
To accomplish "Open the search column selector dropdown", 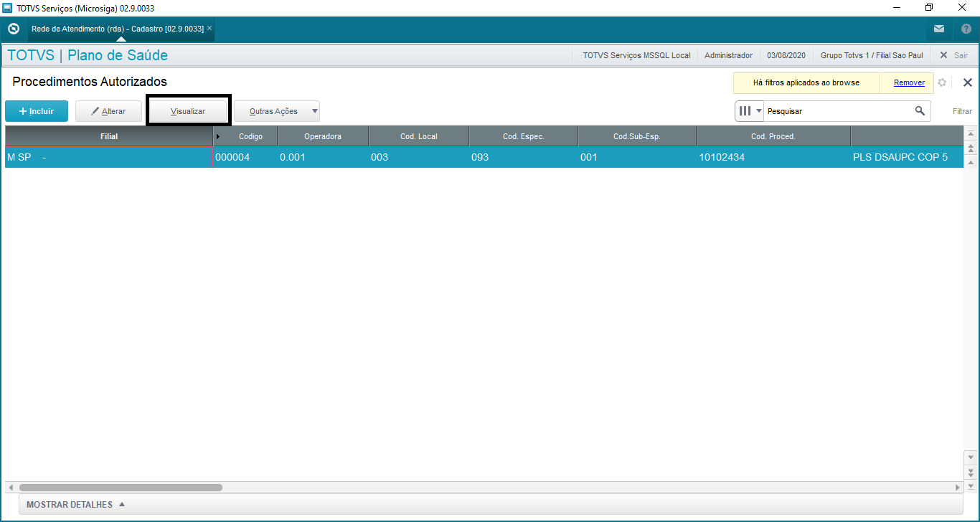I will tap(750, 111).
